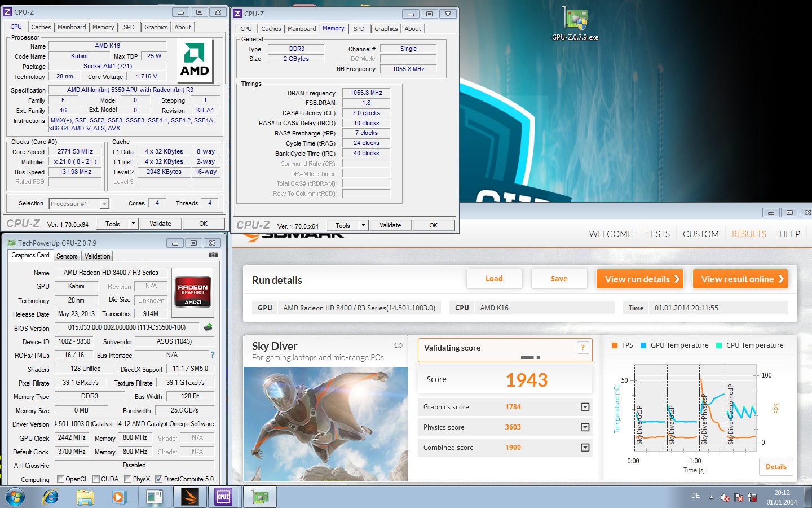Image resolution: width=812 pixels, height=508 pixels.
Task: Click DE language indicator in taskbar
Action: click(x=695, y=496)
